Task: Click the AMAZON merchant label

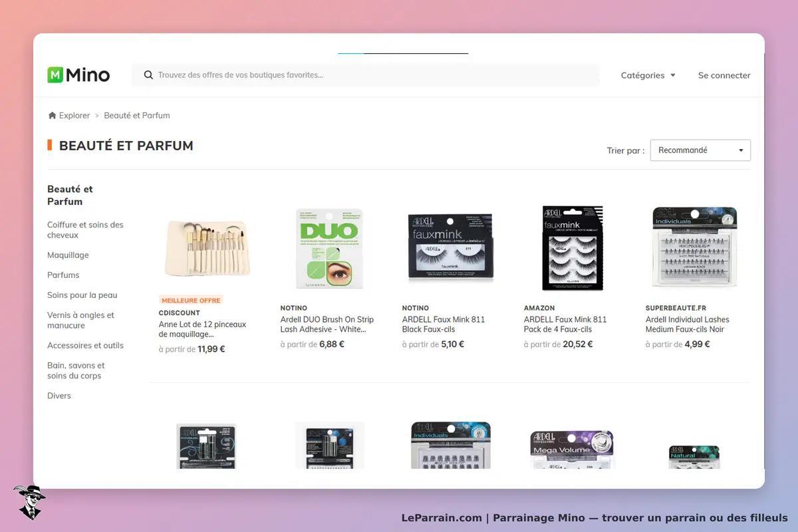Action: (x=539, y=308)
